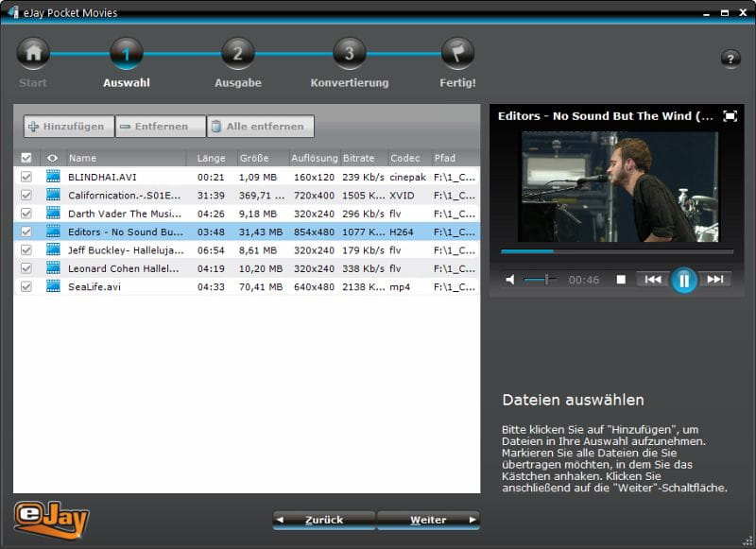Click the Zurück button
The width and height of the screenshot is (756, 549).
pos(322,519)
